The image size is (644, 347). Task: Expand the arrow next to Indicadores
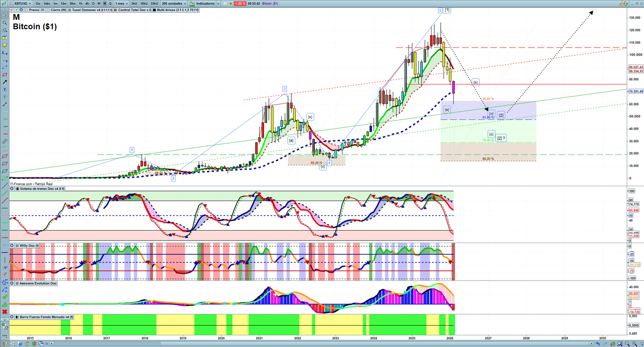(x=218, y=4)
